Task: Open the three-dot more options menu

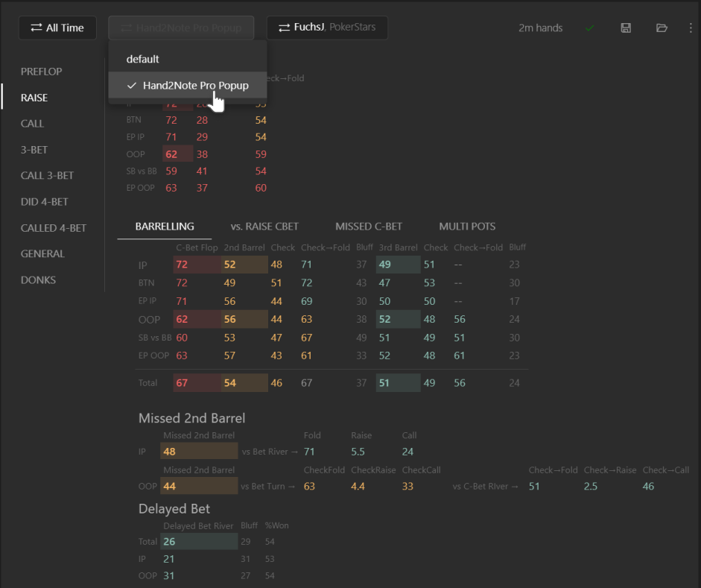Action: click(691, 28)
